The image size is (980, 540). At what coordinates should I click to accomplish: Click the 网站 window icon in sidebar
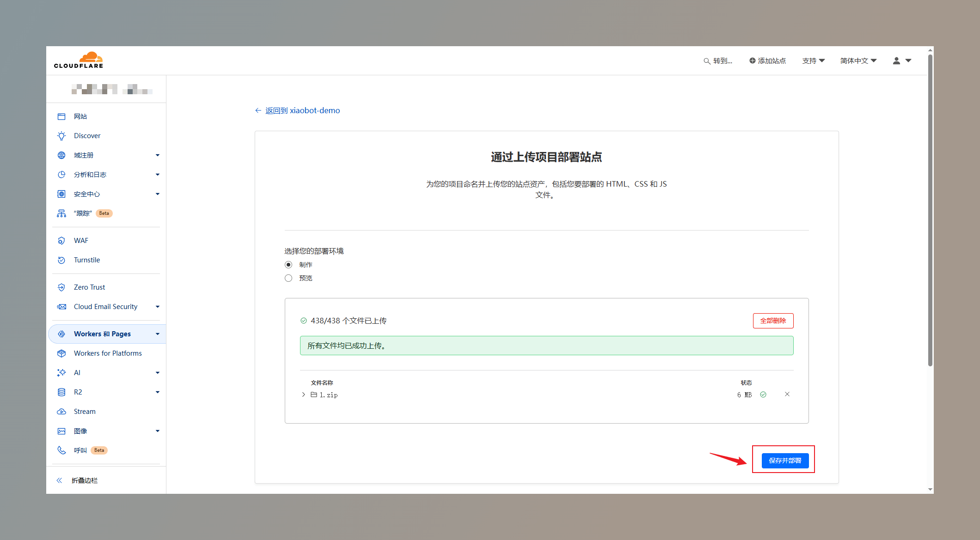(61, 116)
